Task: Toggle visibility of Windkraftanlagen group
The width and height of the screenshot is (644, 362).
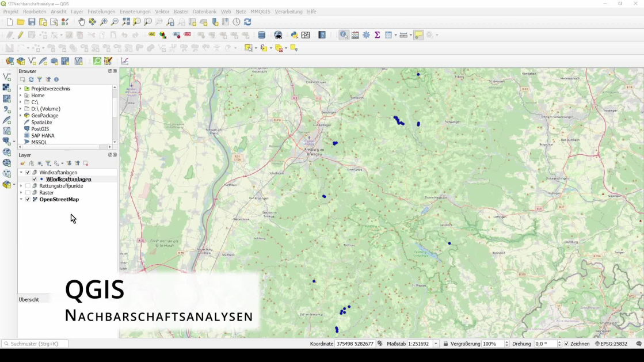Action: (x=28, y=173)
